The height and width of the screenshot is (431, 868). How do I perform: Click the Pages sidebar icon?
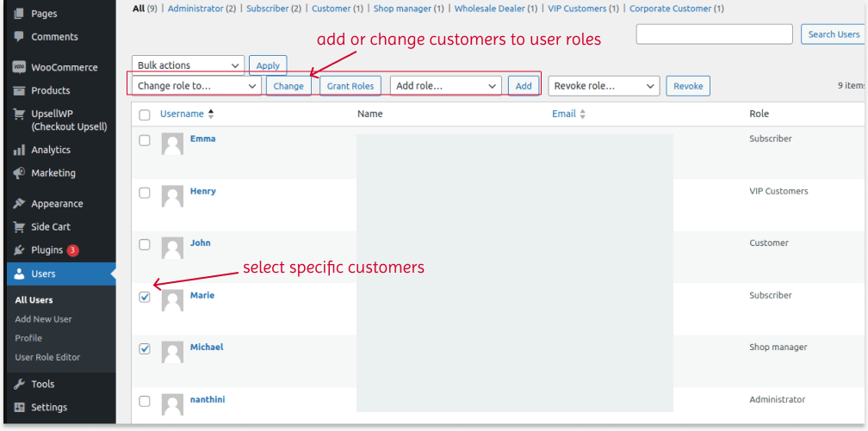(19, 13)
